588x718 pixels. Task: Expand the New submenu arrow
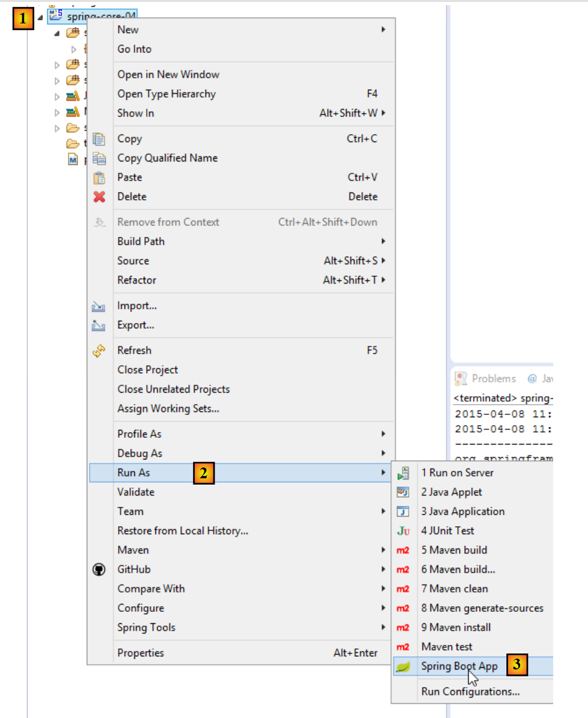point(384,30)
